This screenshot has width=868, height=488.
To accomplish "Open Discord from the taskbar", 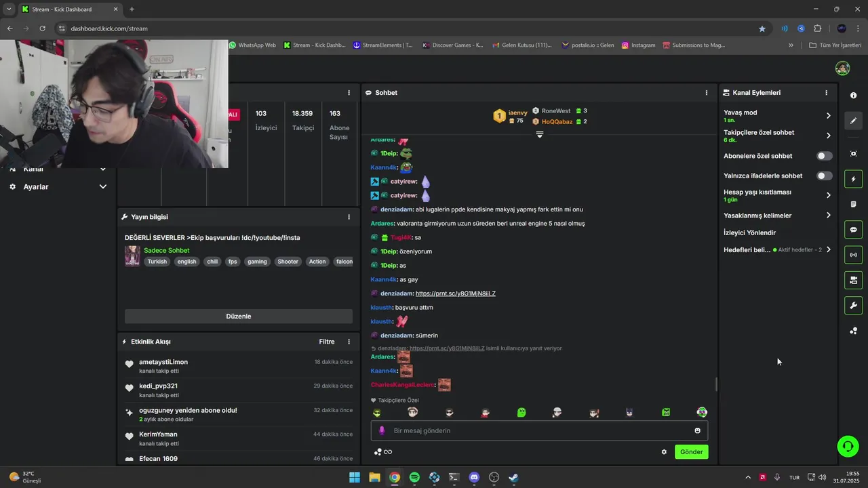I will (x=474, y=477).
